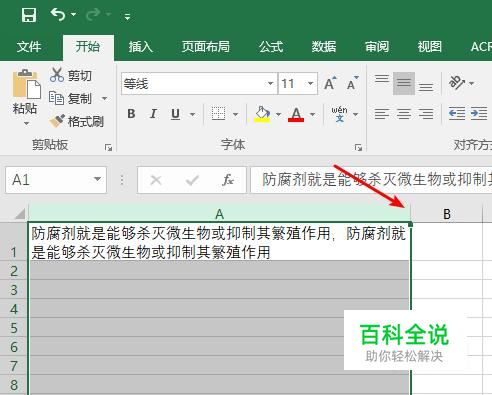Screen dimensions: 492x395
Task: Open the Name Box dropdown arrow
Action: tap(97, 179)
